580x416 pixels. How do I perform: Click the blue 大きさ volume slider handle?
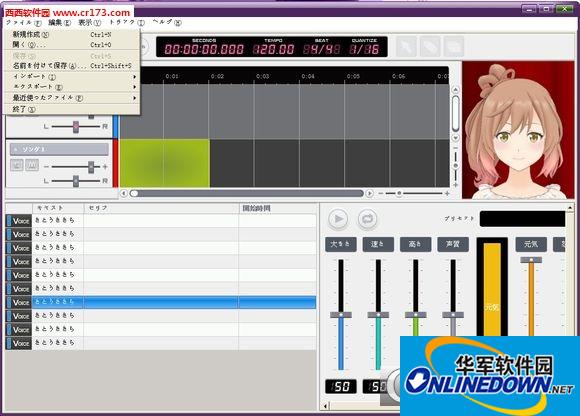[x=341, y=315]
